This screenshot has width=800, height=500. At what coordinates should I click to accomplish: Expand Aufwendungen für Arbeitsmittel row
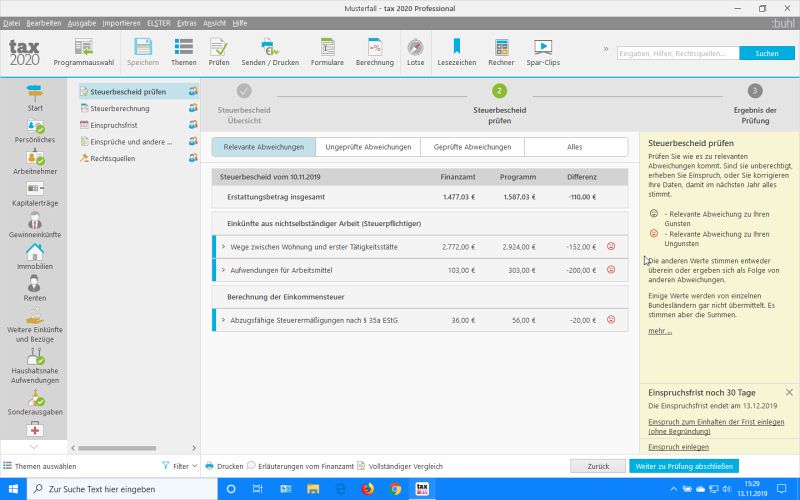(x=223, y=270)
